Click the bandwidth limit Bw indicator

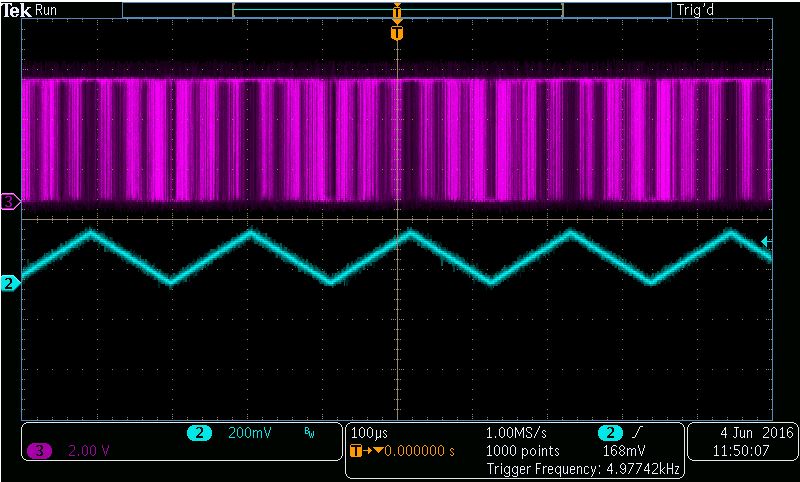coord(308,433)
